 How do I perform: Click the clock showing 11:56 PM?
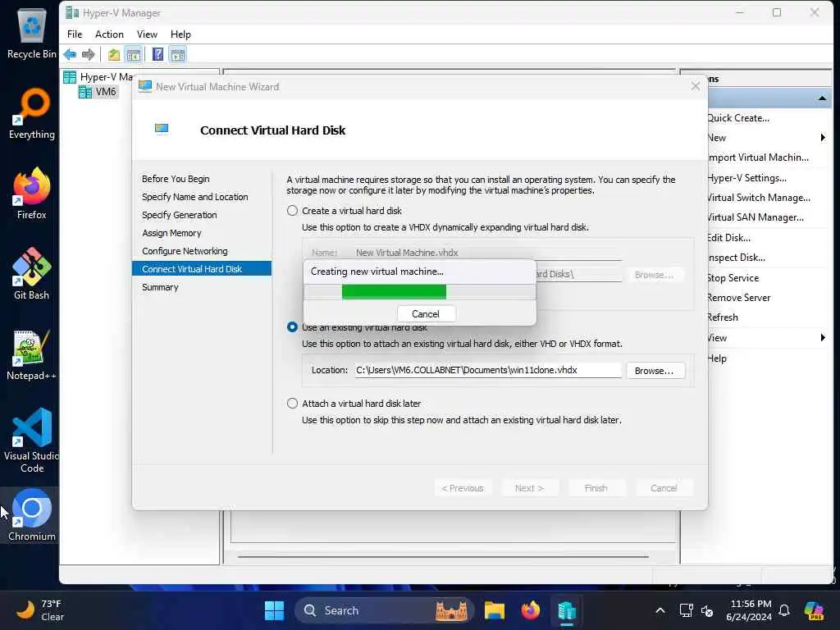(x=749, y=610)
